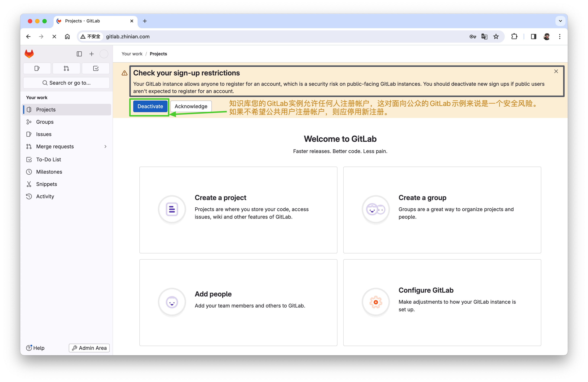Open the Chrome three-dot menu
The height and width of the screenshot is (382, 588).
(x=560, y=37)
